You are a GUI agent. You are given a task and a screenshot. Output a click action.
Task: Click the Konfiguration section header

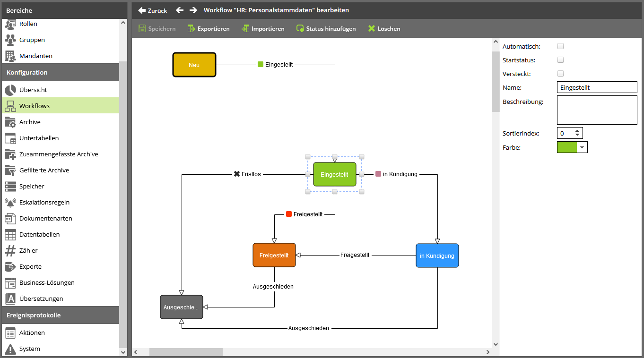click(61, 72)
